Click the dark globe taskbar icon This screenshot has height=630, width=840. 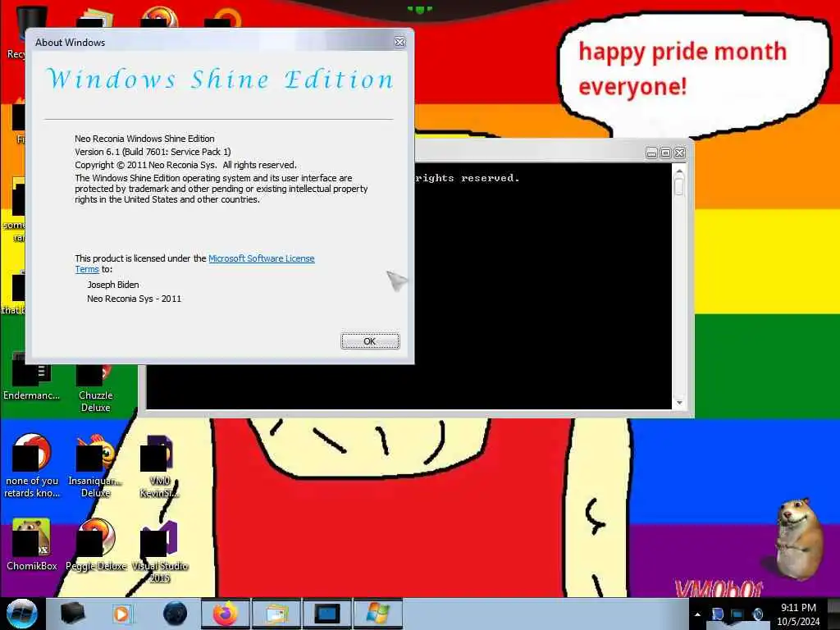[x=175, y=614]
